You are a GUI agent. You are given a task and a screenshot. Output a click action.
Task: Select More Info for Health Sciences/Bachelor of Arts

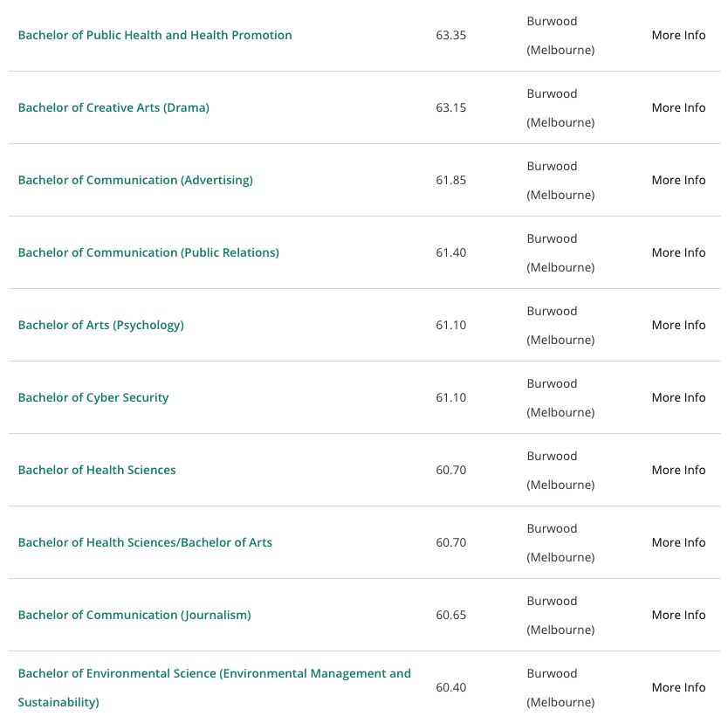678,542
